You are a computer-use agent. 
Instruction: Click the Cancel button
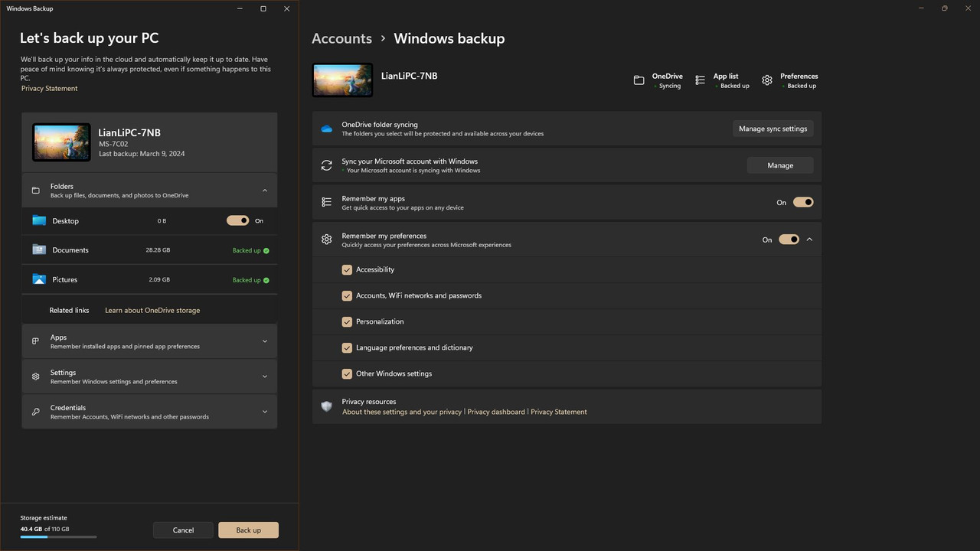pos(183,530)
